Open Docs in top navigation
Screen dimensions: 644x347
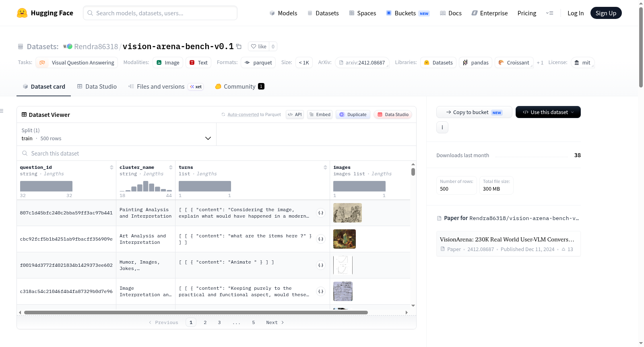(x=451, y=13)
